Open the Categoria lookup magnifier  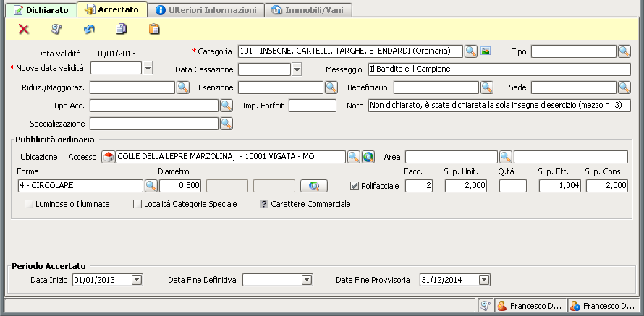point(470,51)
